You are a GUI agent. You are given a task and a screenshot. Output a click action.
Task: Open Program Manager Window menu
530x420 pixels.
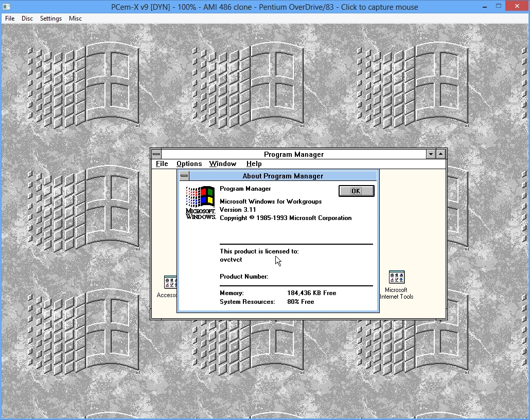[222, 164]
